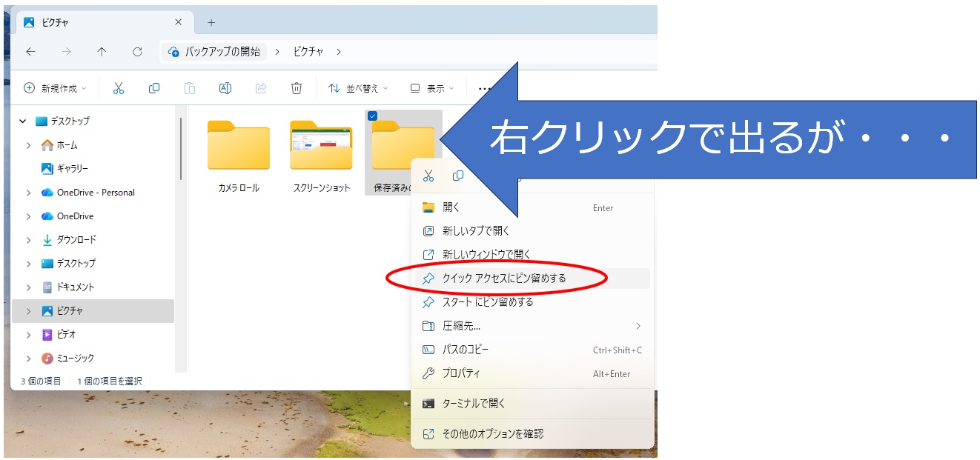Viewport: 980px width, 460px height.
Task: Open the スクリーンショット folder thumbnail
Action: tap(321, 145)
